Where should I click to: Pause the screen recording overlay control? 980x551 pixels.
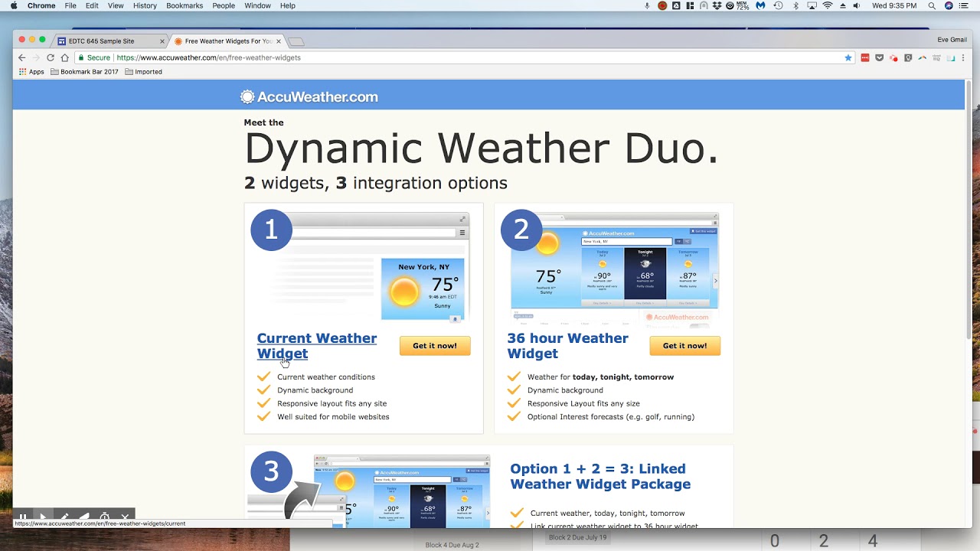[22, 517]
